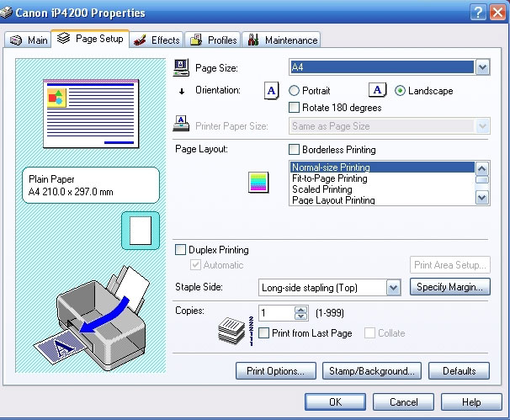Decrease copies with spinner down arrow
Screen dimensions: 510x420
300,316
